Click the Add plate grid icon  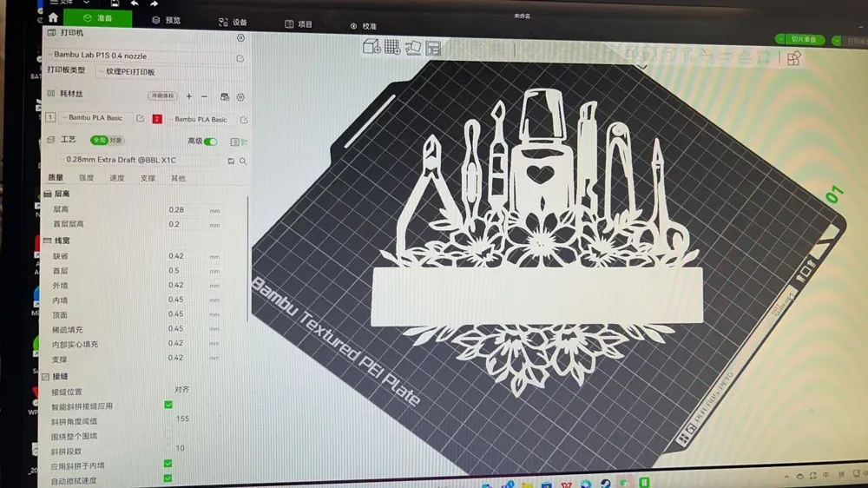tap(392, 47)
